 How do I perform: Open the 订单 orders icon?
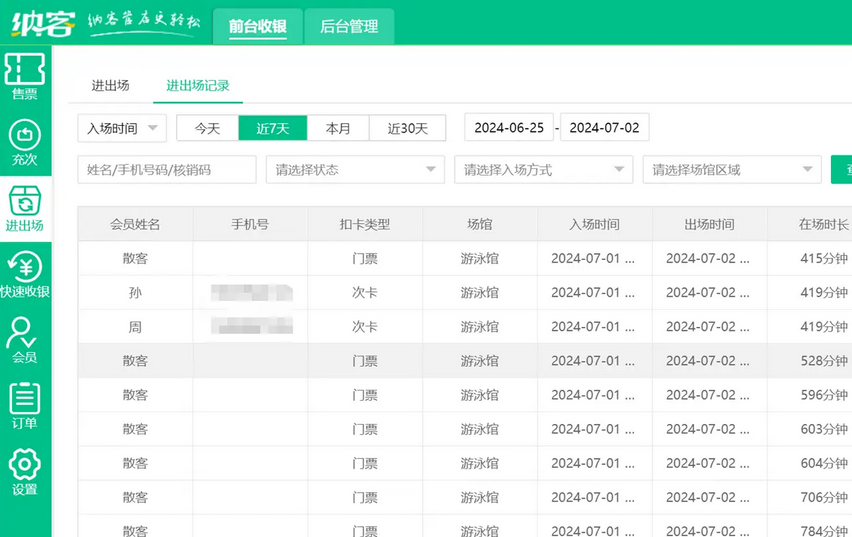pos(25,406)
